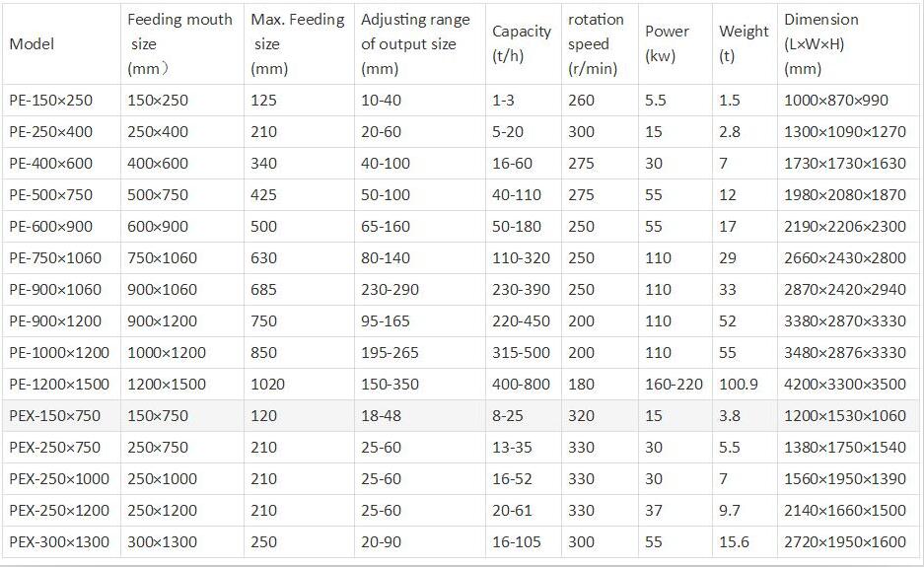
Task: Click the PEX-250×1000 model cell
Action: click(61, 478)
